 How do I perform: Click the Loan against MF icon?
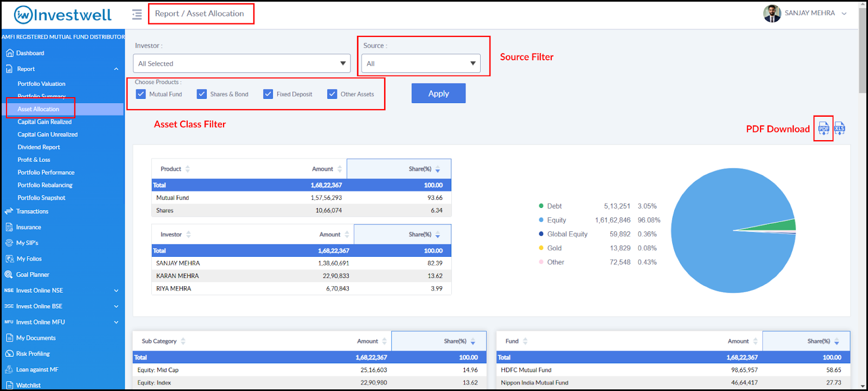click(x=9, y=369)
